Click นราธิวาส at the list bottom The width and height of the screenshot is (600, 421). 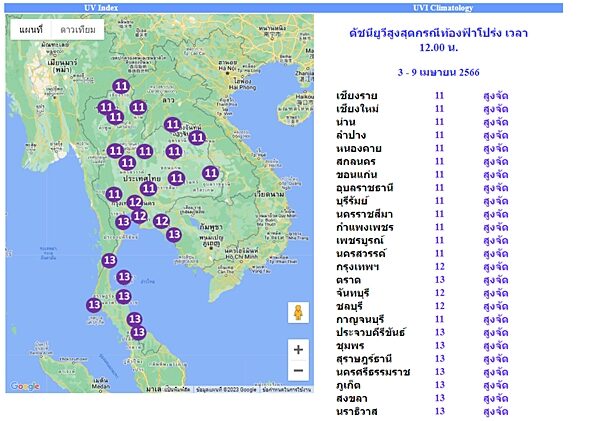coord(358,410)
